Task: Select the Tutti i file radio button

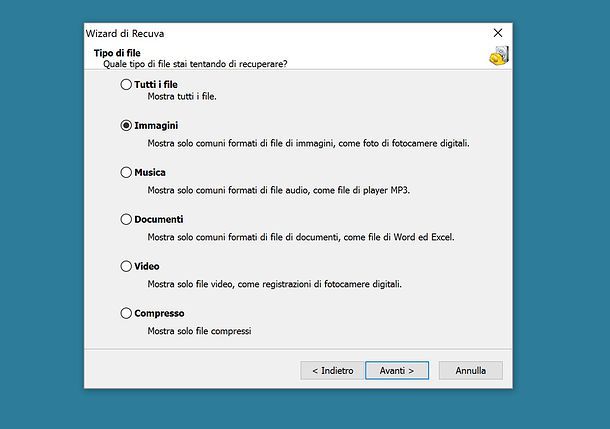Action: point(126,84)
